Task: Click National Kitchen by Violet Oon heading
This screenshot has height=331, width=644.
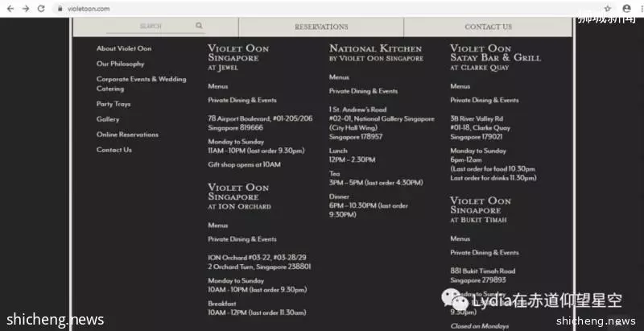Action: pyautogui.click(x=376, y=53)
